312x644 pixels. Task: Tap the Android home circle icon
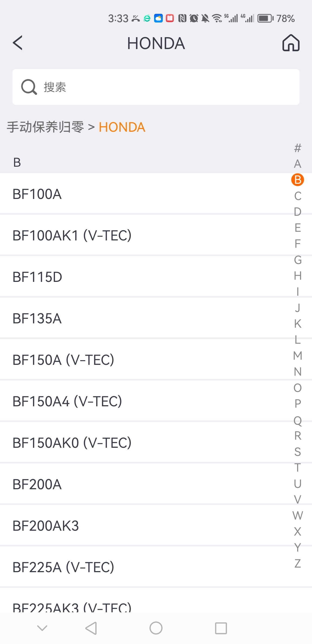156,628
